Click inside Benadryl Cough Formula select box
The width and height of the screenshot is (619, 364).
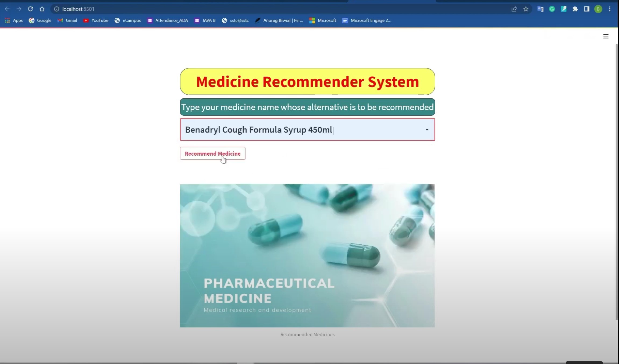tap(296, 130)
